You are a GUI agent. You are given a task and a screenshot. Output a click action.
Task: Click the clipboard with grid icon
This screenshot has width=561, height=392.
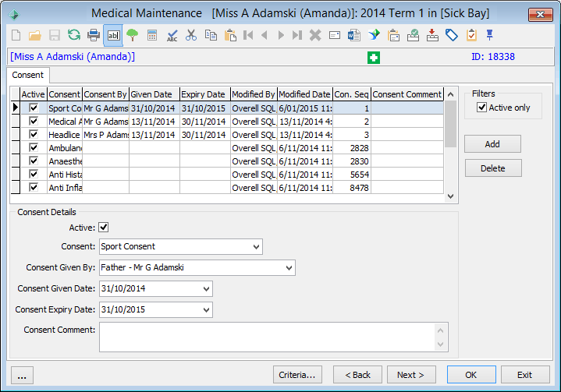click(x=393, y=35)
